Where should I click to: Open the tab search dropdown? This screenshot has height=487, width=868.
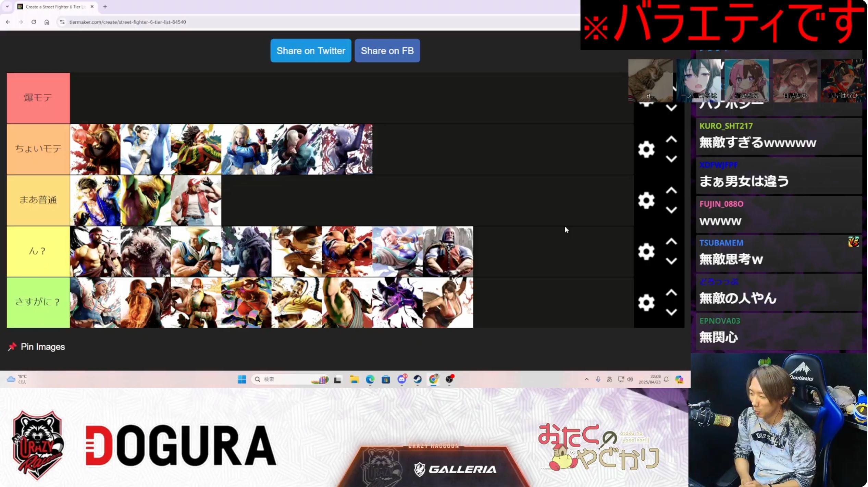click(7, 7)
